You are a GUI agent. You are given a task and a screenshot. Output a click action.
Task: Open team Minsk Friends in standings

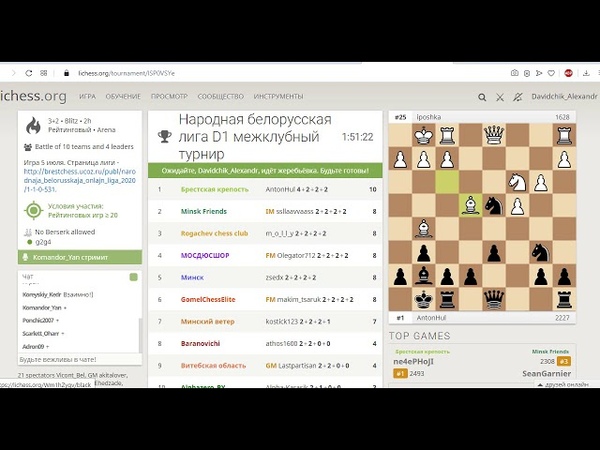tap(204, 211)
